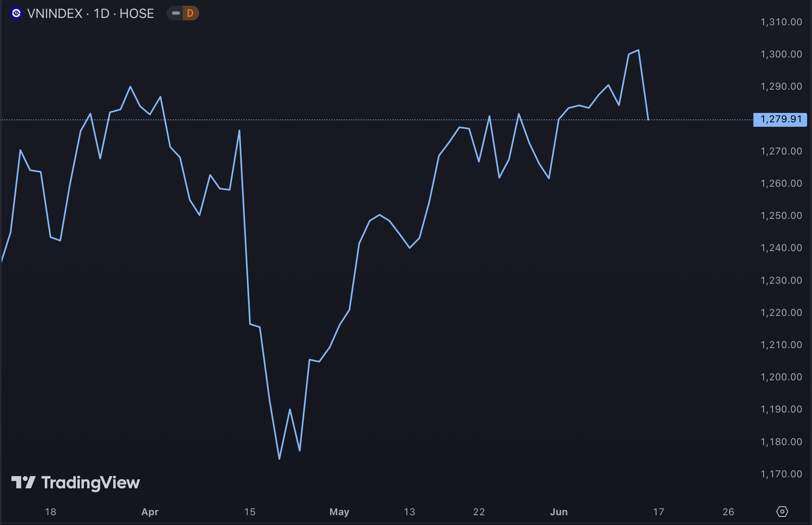Click the 1,310.00 price axis label

click(781, 22)
